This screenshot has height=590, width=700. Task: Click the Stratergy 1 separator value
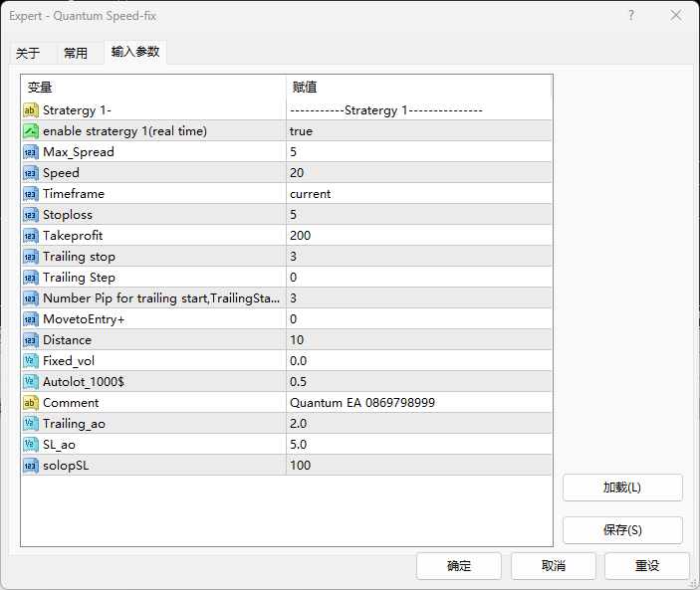(x=419, y=110)
